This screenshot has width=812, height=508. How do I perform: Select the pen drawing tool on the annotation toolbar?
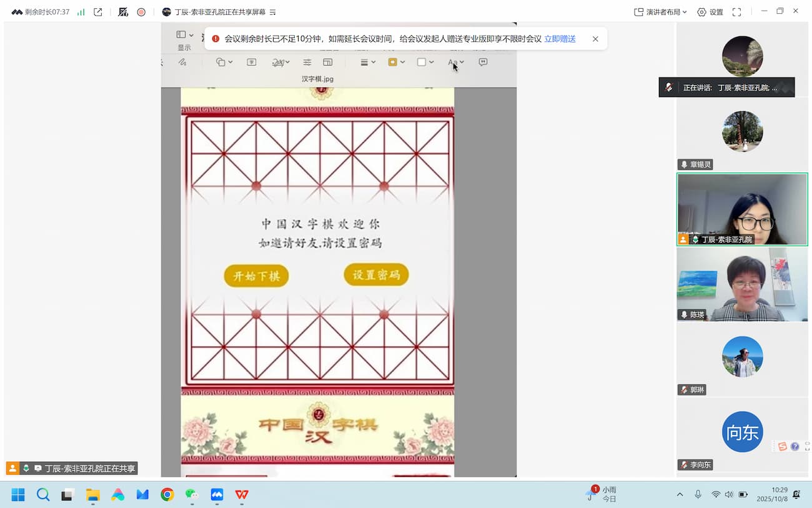pyautogui.click(x=181, y=62)
